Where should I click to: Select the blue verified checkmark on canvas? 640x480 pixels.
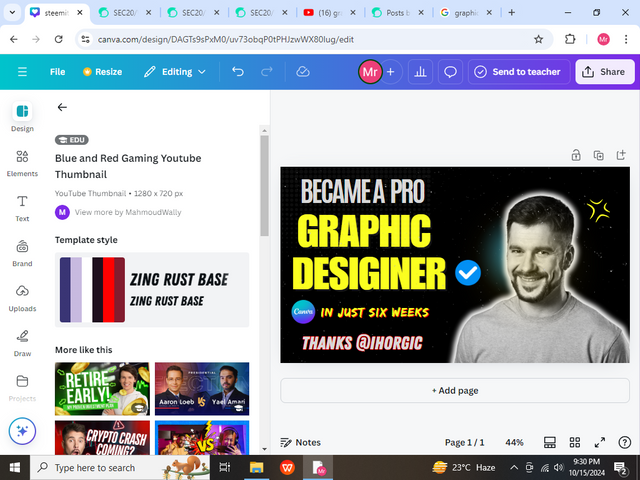[468, 273]
